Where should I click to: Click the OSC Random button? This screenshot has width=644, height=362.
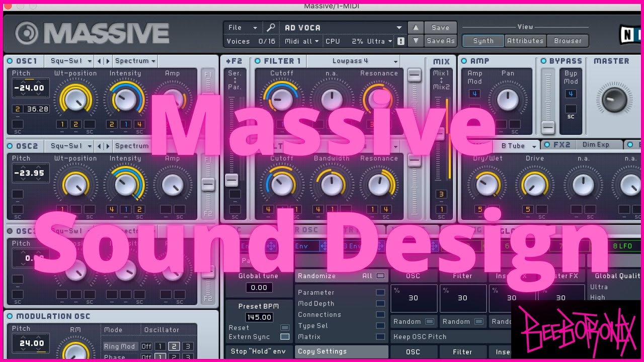point(414,322)
